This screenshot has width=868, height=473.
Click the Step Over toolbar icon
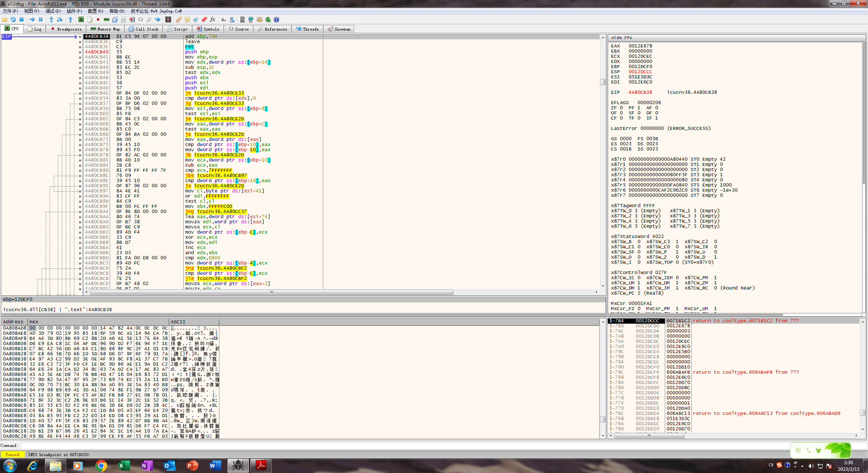60,19
